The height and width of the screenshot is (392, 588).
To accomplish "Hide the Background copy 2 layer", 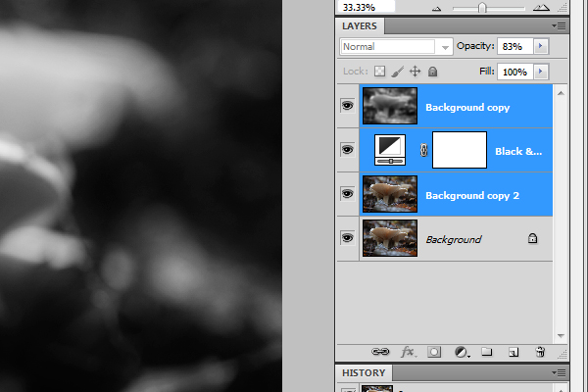I will [x=348, y=194].
